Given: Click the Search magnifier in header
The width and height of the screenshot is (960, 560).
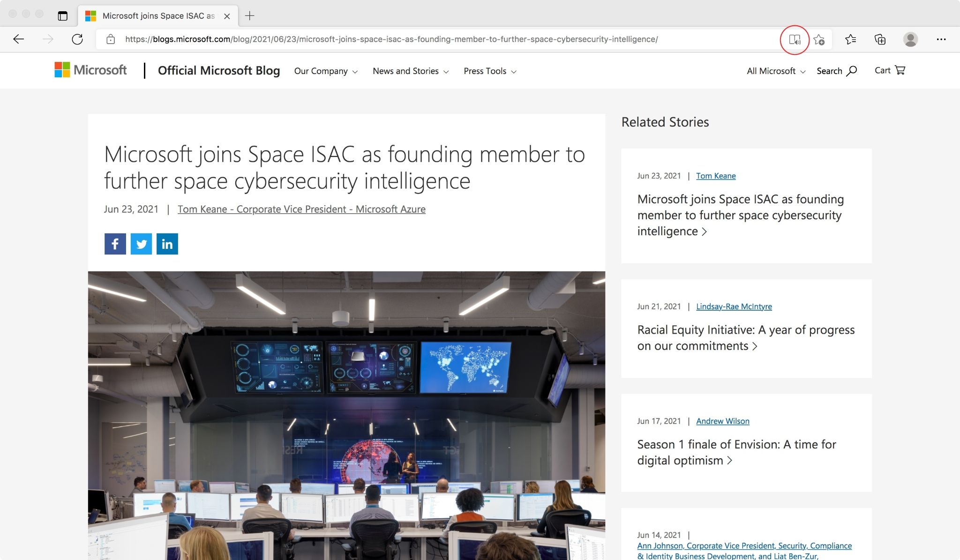Looking at the screenshot, I should (837, 71).
